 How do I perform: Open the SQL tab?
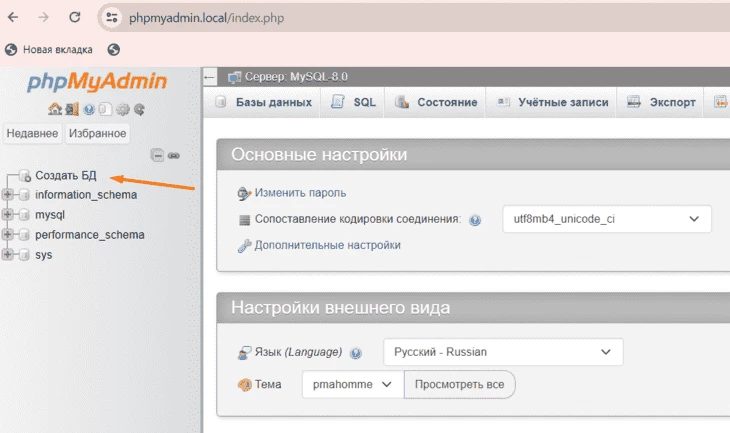pos(354,102)
